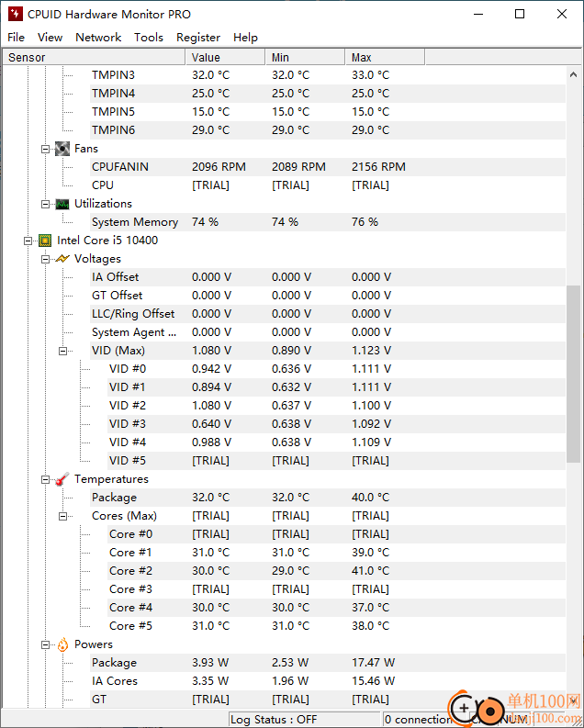Collapse the Cores (Max) sub-node
This screenshot has width=584, height=728.
tap(62, 516)
